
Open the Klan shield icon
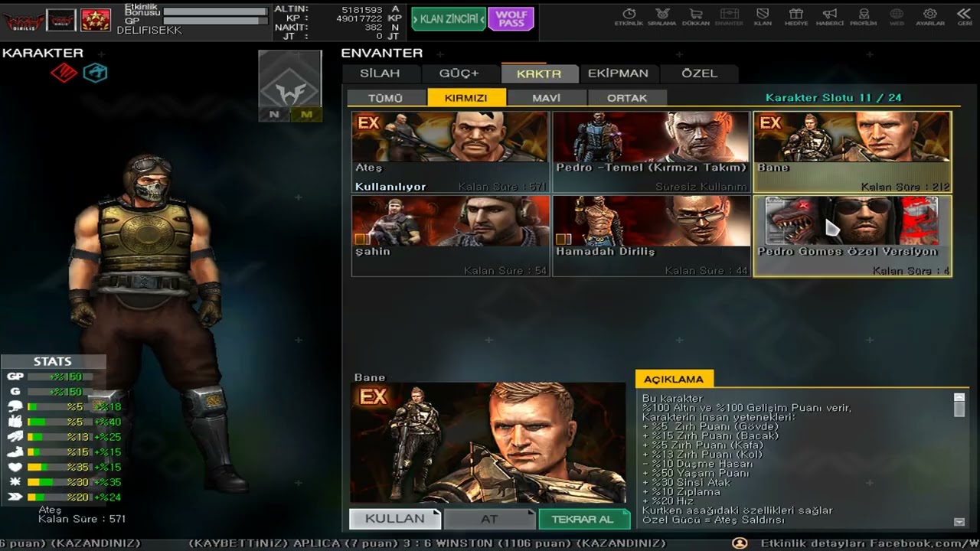[763, 17]
